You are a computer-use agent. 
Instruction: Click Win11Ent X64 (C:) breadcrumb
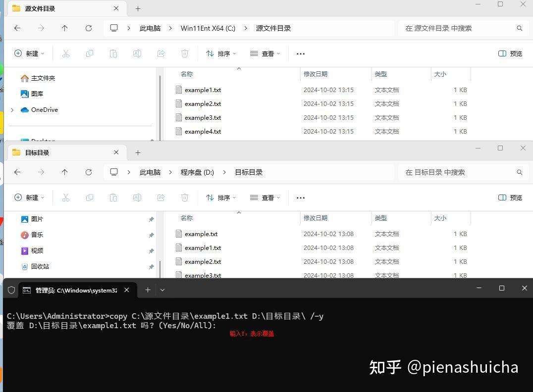[x=208, y=28]
